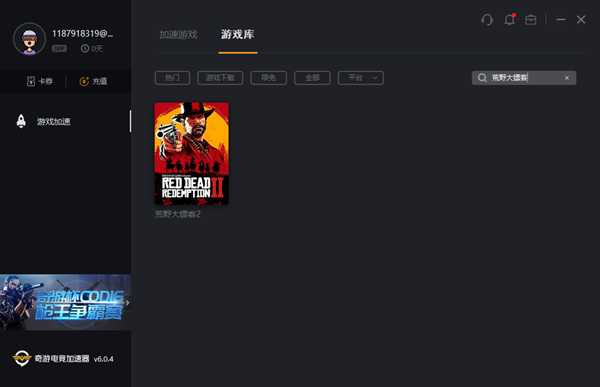Viewport: 600px width, 387px height.
Task: Select the 热门 filter button
Action: 173,78
